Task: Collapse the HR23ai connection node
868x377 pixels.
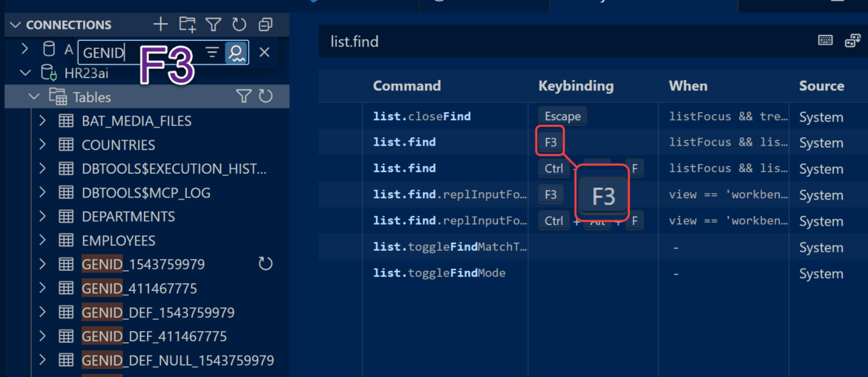Action: [26, 73]
